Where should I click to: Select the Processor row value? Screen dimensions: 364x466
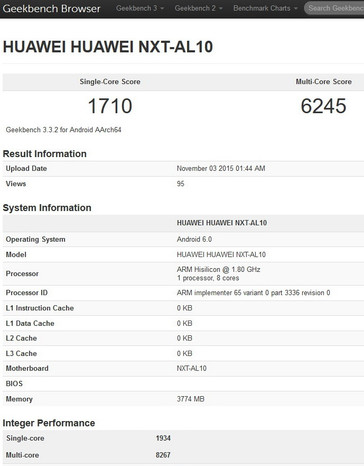click(x=218, y=274)
